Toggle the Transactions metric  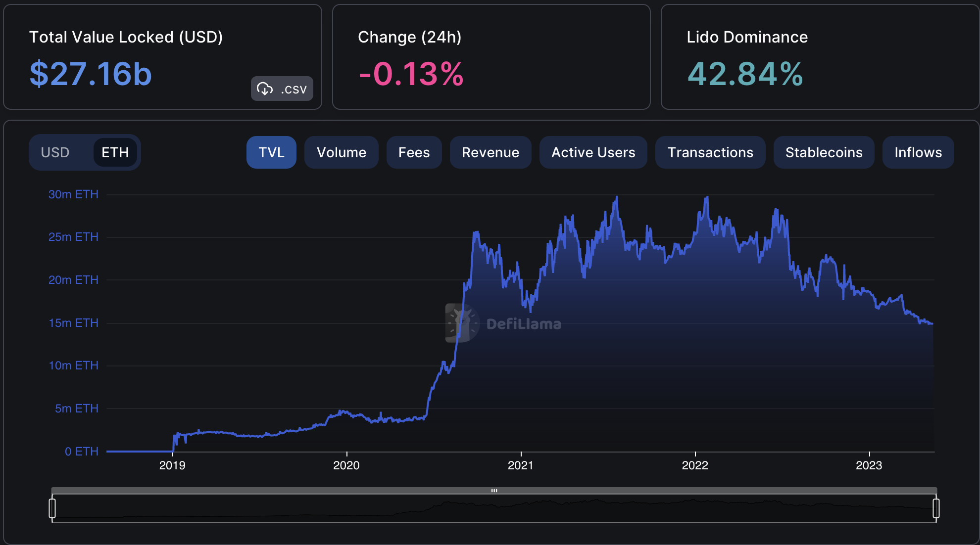pos(710,152)
